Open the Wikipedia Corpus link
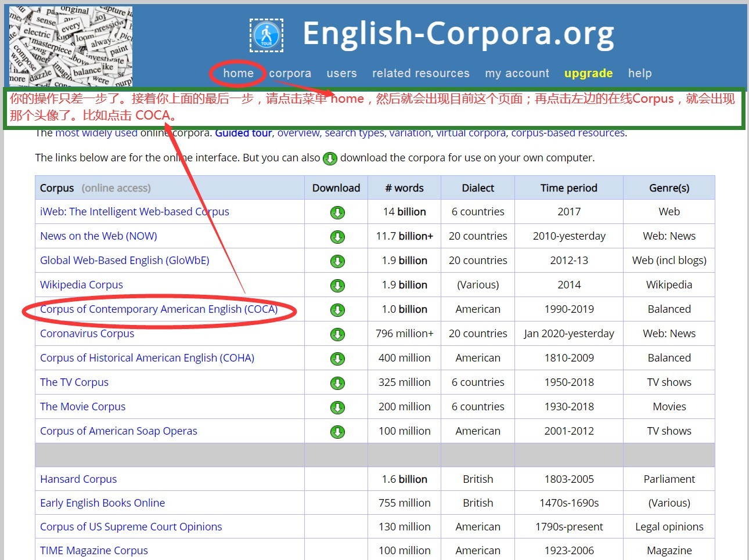 click(x=81, y=285)
